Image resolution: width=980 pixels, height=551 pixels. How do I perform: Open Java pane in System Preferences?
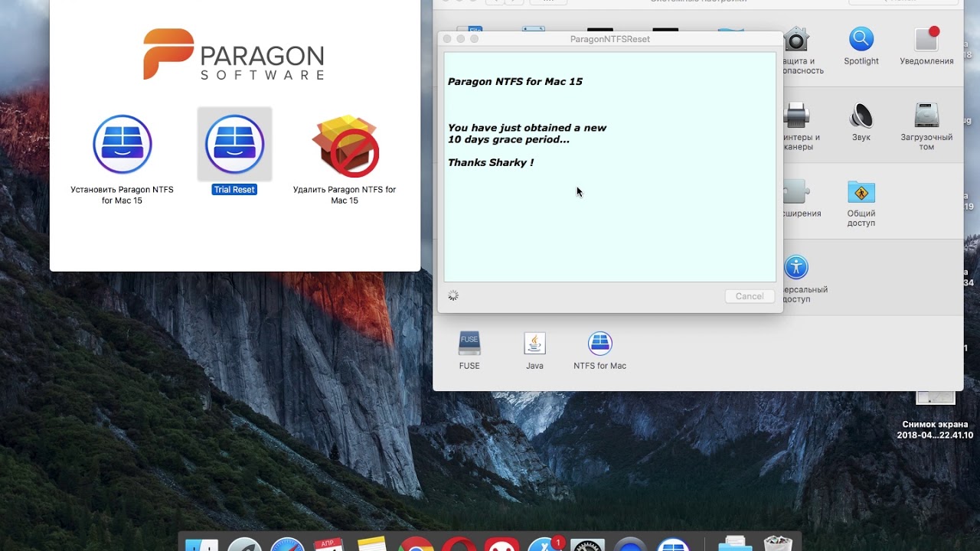(534, 344)
